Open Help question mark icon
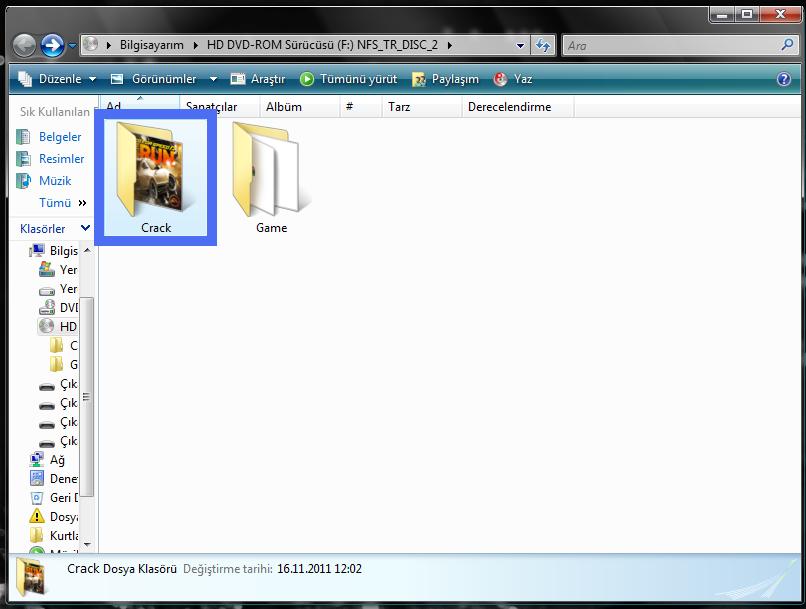This screenshot has width=806, height=609. pos(783,79)
